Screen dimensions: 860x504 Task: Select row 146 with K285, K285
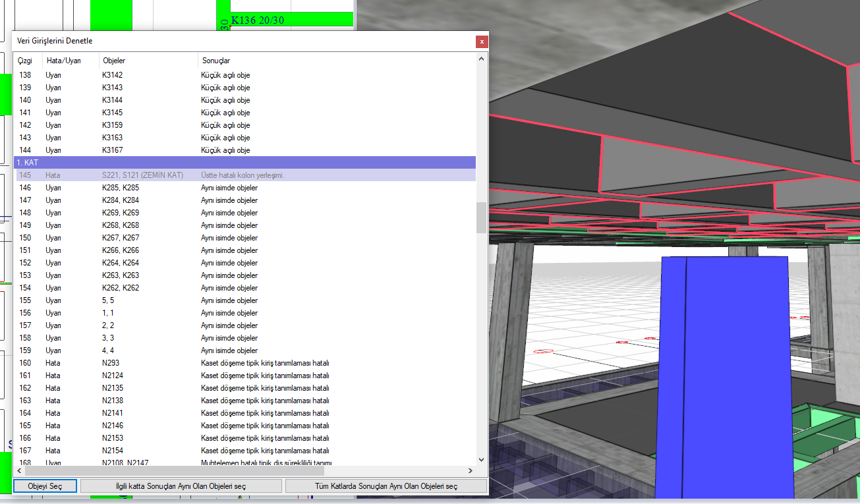click(x=244, y=188)
